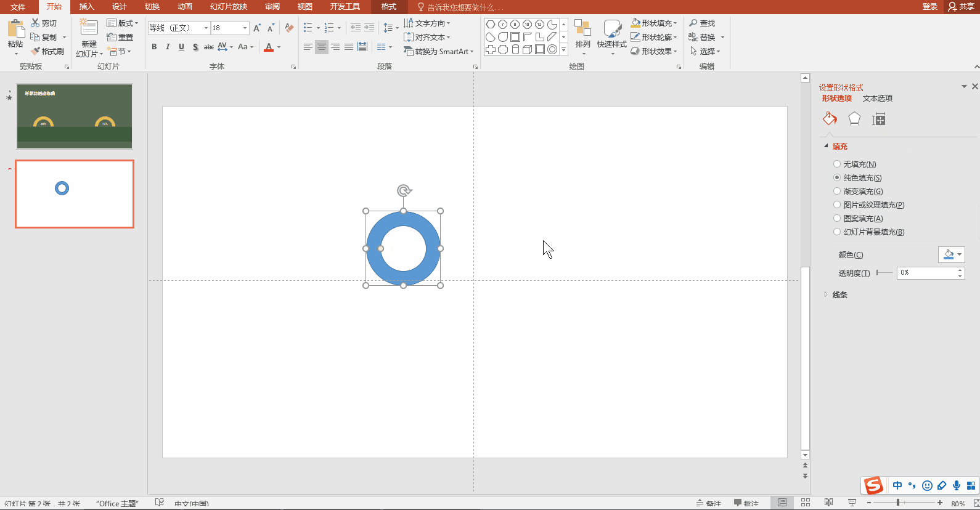Click Find (查找) button

click(x=702, y=23)
